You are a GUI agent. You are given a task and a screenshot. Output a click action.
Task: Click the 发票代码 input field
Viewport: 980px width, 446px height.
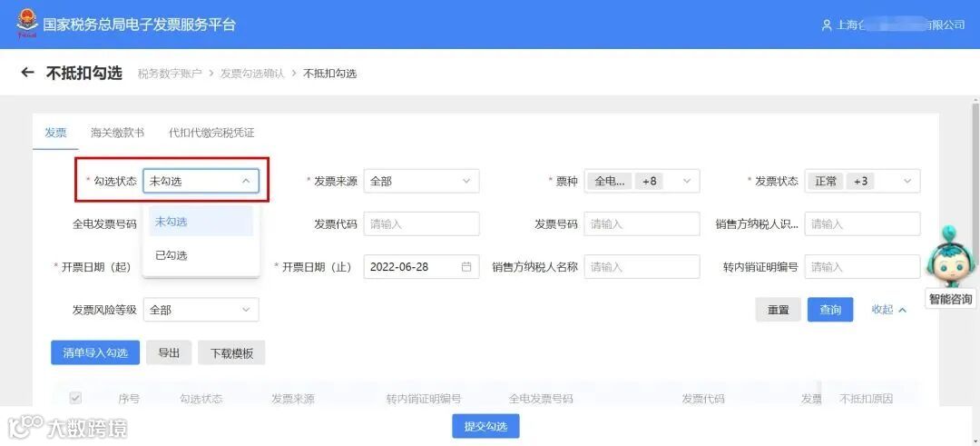click(421, 224)
